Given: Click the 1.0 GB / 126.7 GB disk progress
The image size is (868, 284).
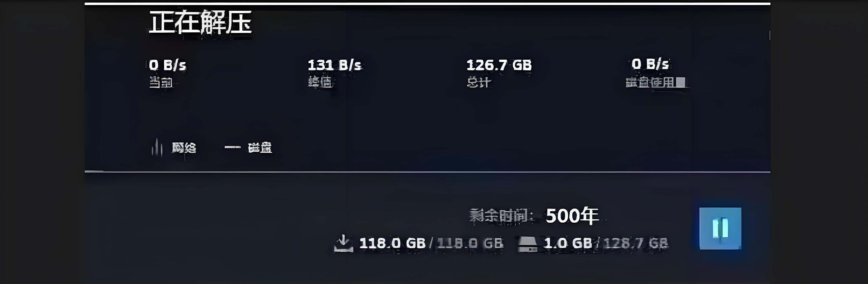Looking at the screenshot, I should click(x=606, y=243).
